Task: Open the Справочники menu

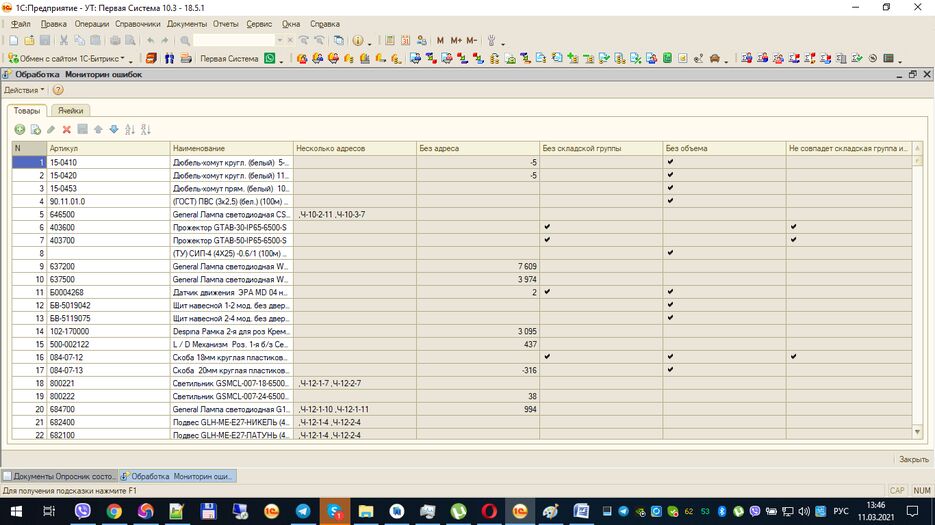Action: (138, 24)
